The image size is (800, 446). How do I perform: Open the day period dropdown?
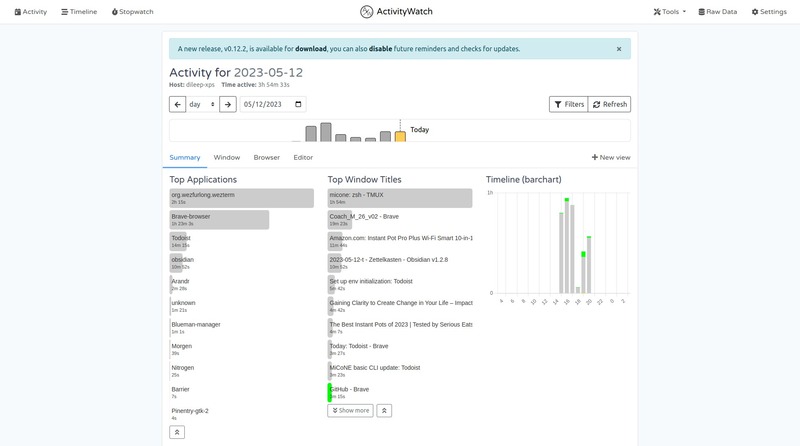(x=202, y=104)
